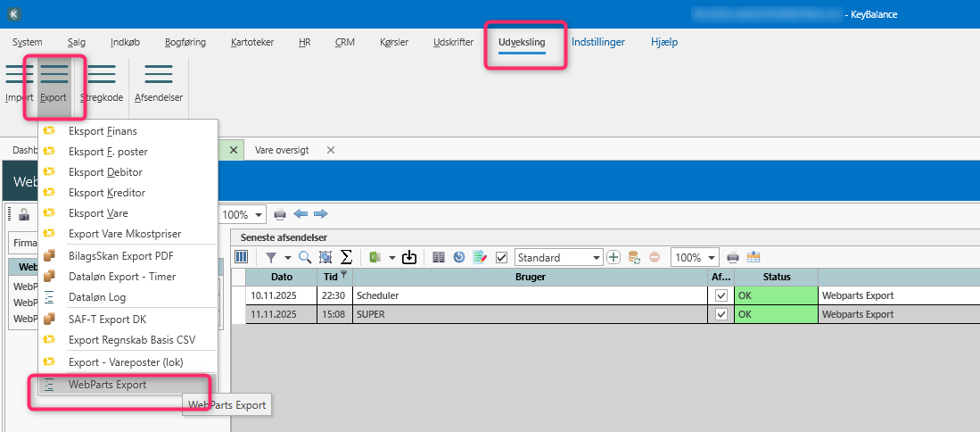Click the padlock icon in left panel
980x432 pixels.
click(24, 214)
